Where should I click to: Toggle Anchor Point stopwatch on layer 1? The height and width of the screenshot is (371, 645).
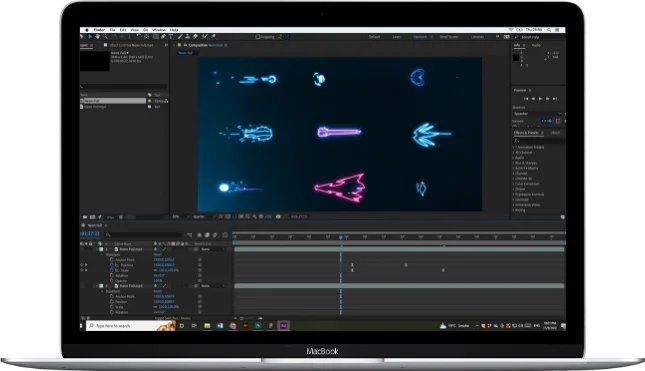[112, 260]
